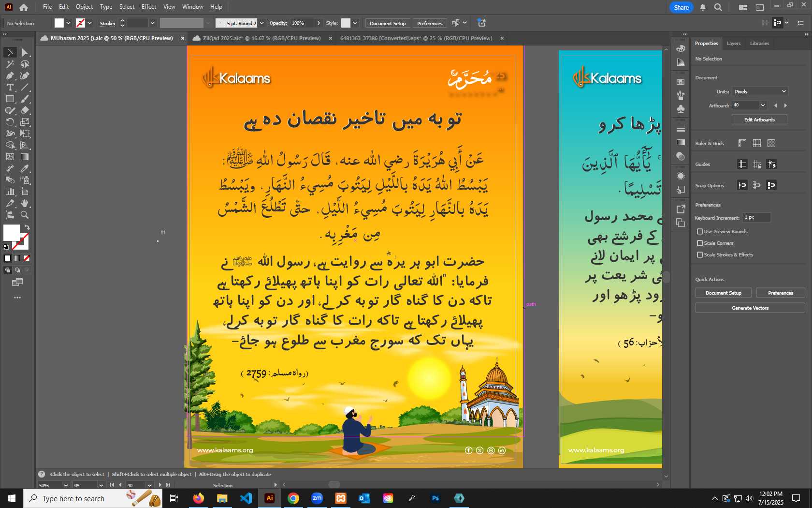Select the Free Transform tool
The width and height of the screenshot is (812, 508).
tap(25, 134)
